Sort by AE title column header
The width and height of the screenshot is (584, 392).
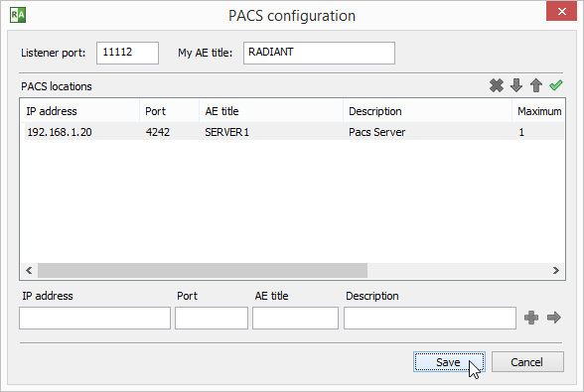[x=271, y=111]
